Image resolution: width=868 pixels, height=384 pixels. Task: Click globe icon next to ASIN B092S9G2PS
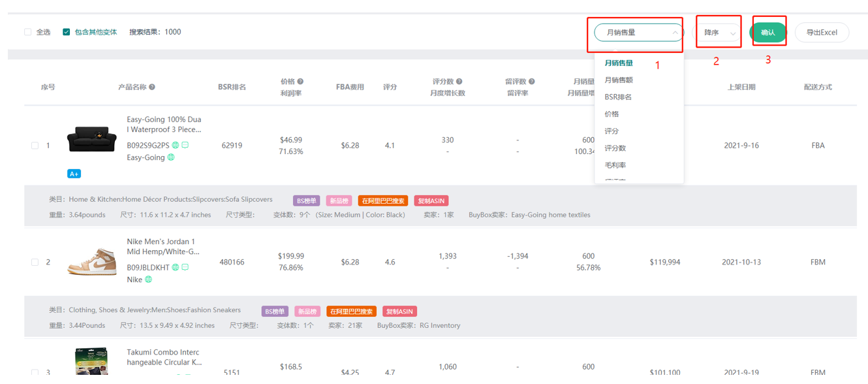pos(176,145)
